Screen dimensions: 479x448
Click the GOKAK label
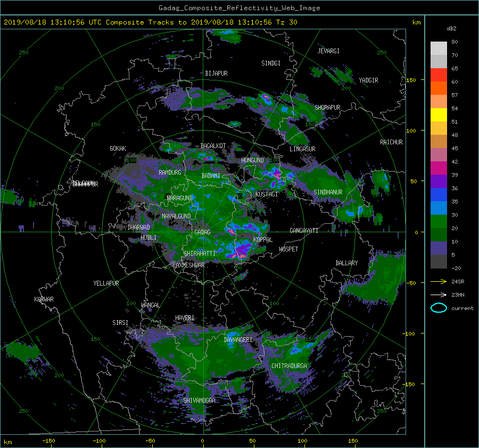click(118, 149)
